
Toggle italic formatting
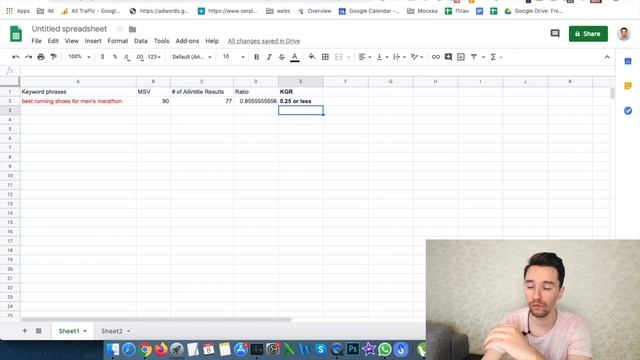click(x=269, y=57)
